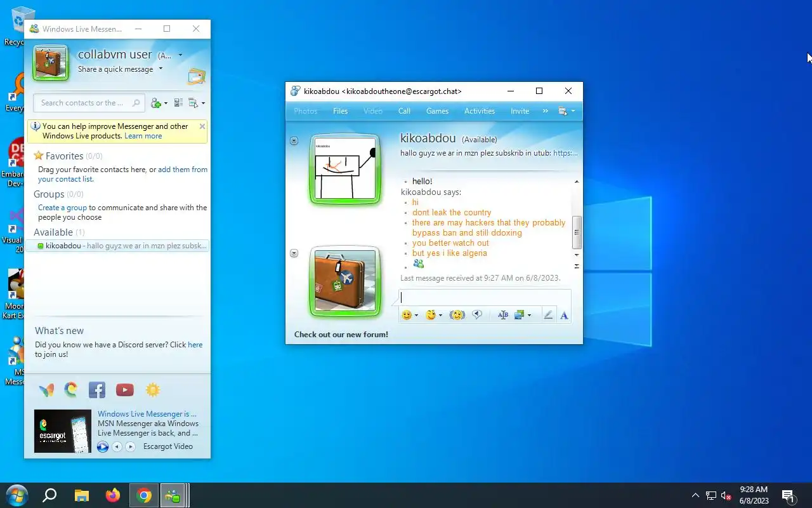Click the Favorites star icon
Viewport: 812px width, 508px height.
pos(38,156)
